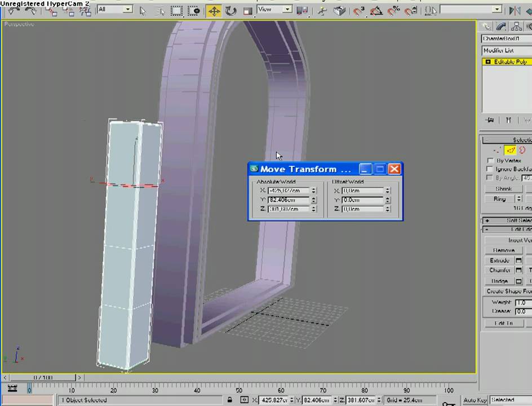Enable the By Vertex checkbox
532x406 pixels.
coord(490,160)
